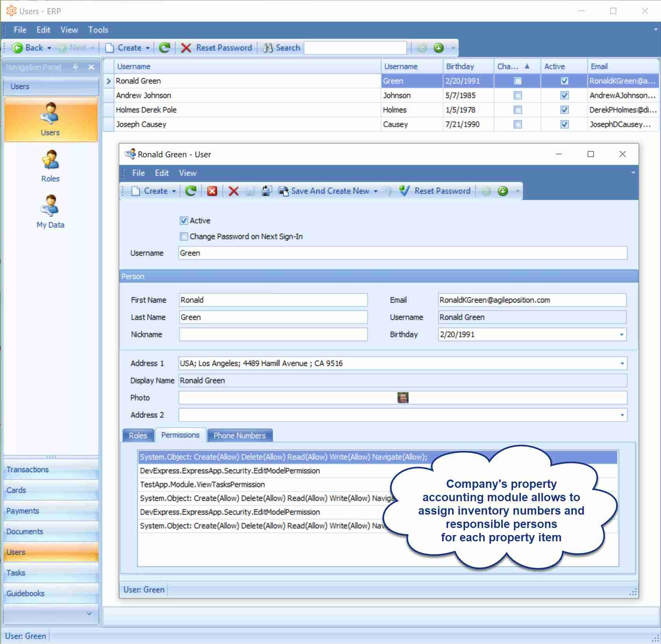
Task: Expand the Address 1 dropdown
Action: point(622,364)
